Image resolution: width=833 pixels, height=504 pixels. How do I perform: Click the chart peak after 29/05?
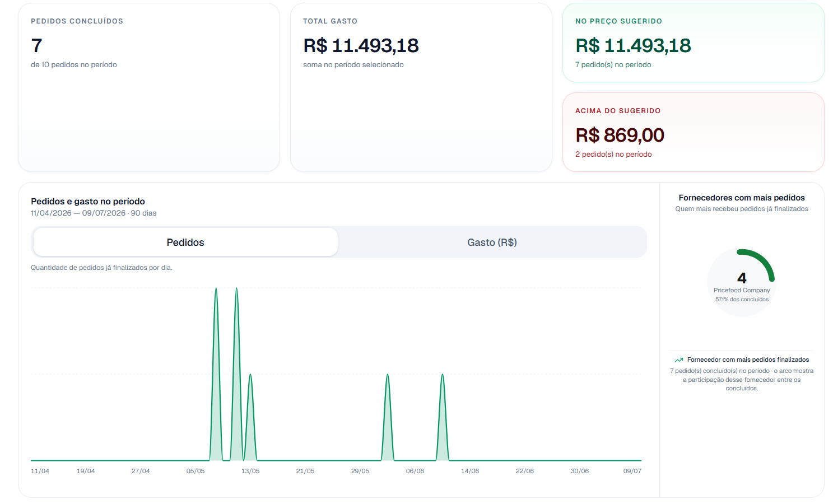[388, 376]
